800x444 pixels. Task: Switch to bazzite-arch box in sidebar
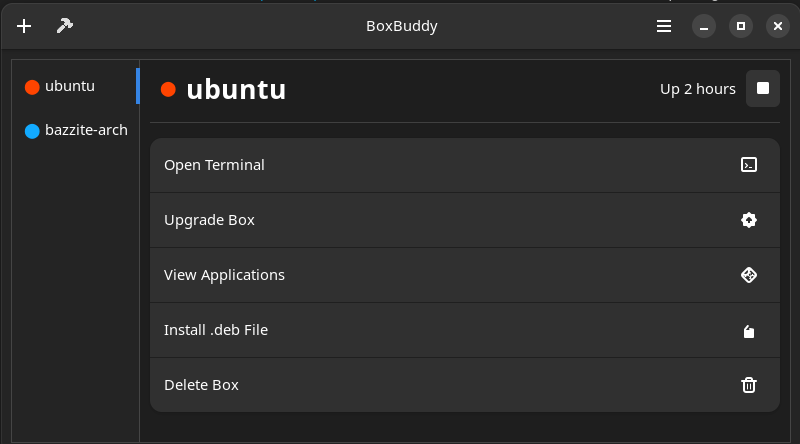(76, 130)
